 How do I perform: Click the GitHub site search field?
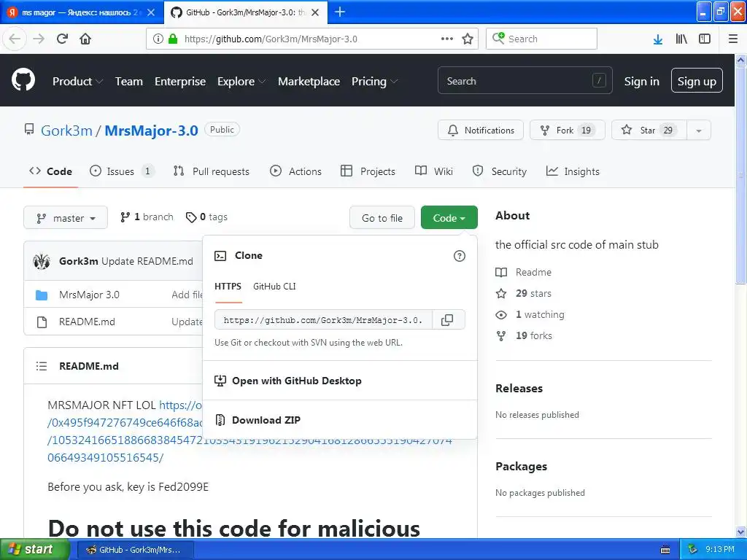pyautogui.click(x=525, y=81)
